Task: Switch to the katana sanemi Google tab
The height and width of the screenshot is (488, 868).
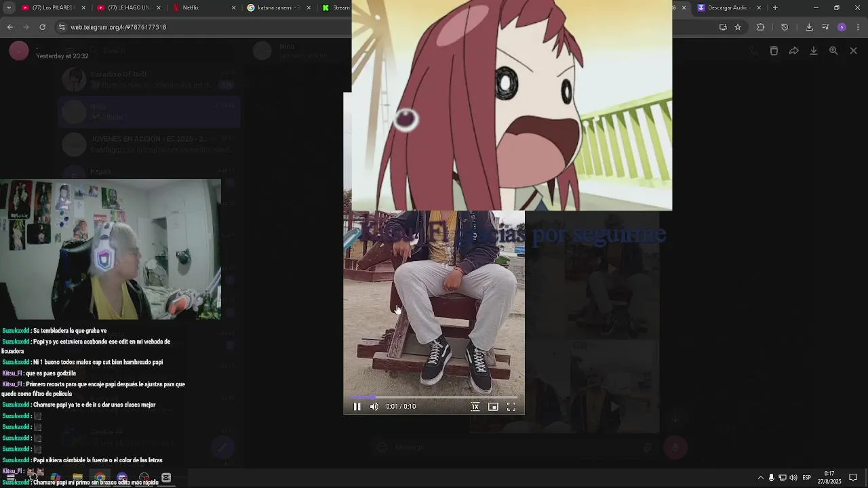Action: click(278, 7)
